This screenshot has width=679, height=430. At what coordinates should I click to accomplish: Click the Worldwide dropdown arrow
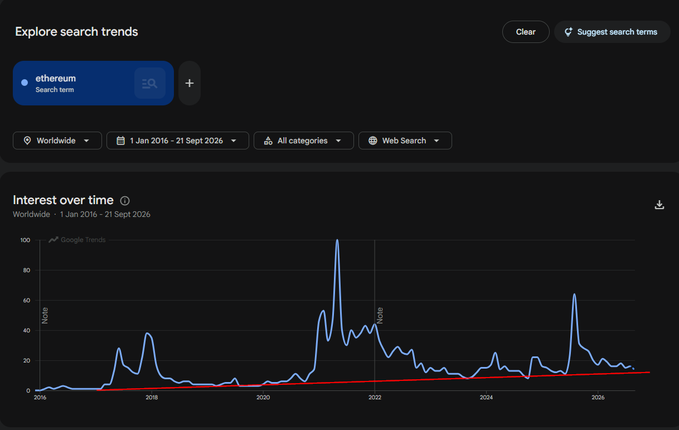tap(86, 141)
